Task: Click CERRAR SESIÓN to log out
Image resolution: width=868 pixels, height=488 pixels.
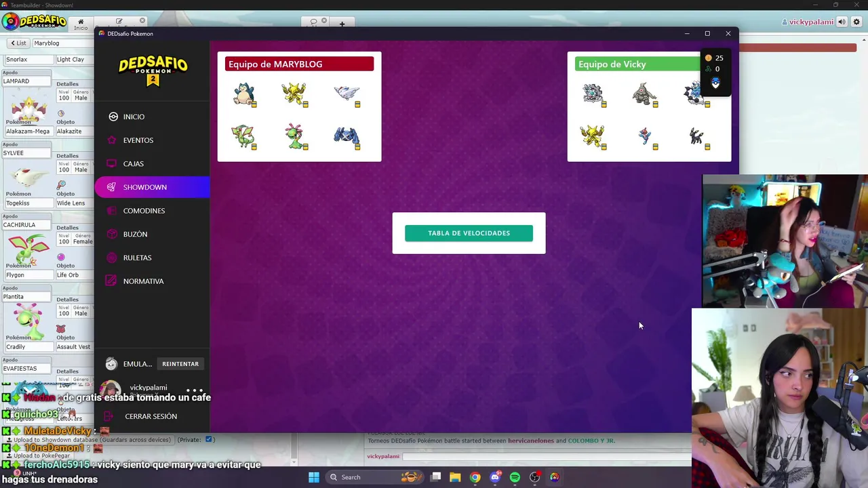Action: 151,416
